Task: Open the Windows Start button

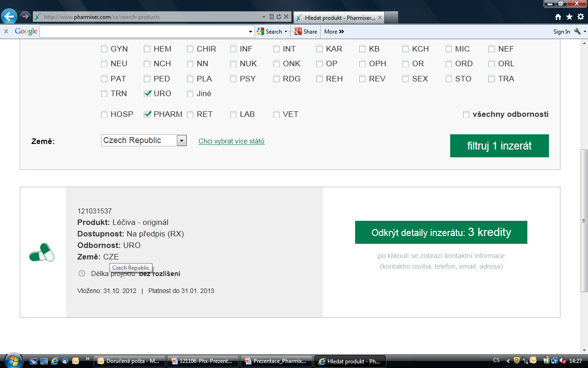Action: 12,361
